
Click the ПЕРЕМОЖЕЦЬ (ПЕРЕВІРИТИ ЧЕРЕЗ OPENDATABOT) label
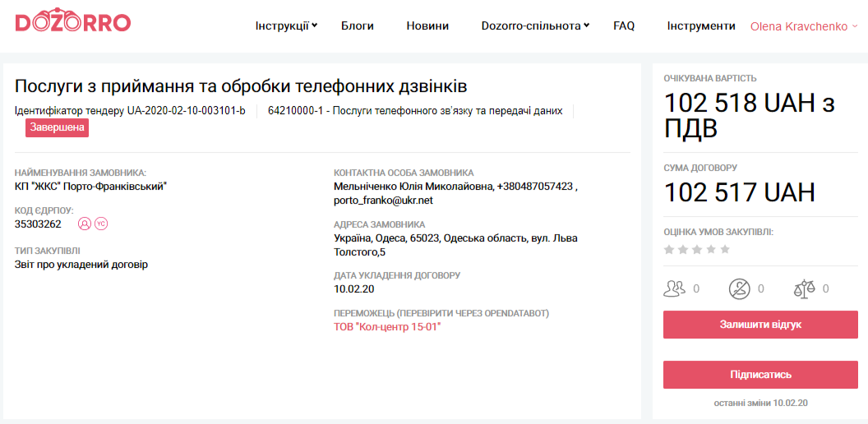tap(441, 313)
